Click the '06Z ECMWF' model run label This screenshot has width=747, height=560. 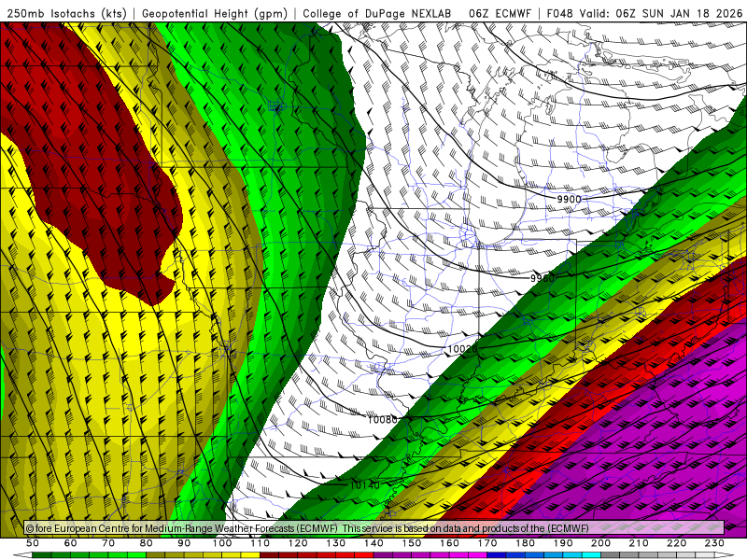tap(500, 14)
